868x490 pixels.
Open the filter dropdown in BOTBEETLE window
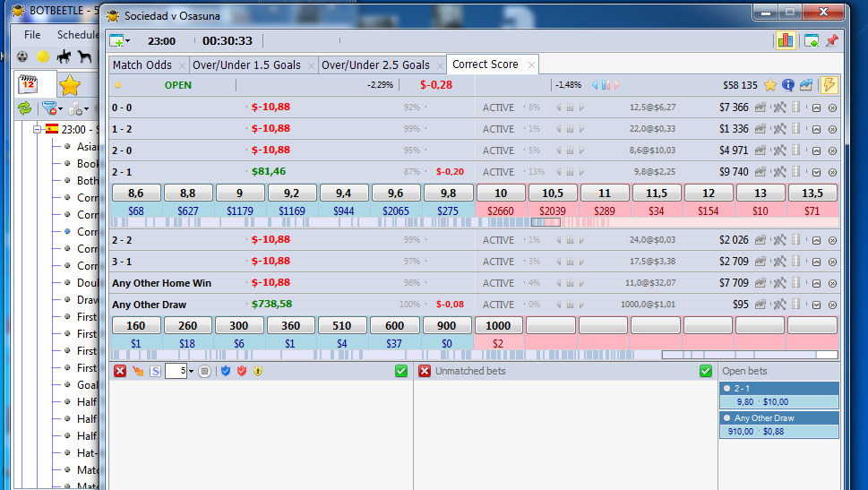(x=52, y=108)
